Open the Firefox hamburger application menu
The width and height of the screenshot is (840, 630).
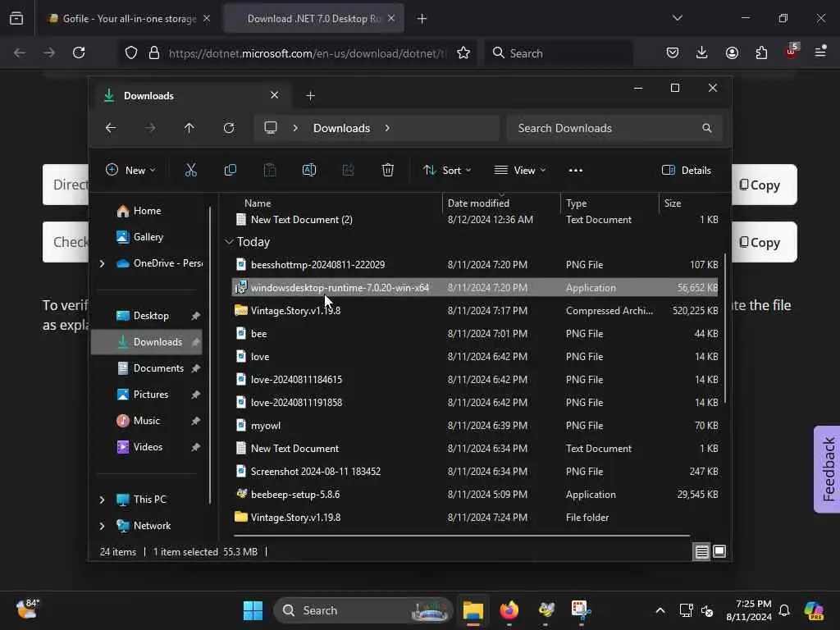[x=820, y=52]
